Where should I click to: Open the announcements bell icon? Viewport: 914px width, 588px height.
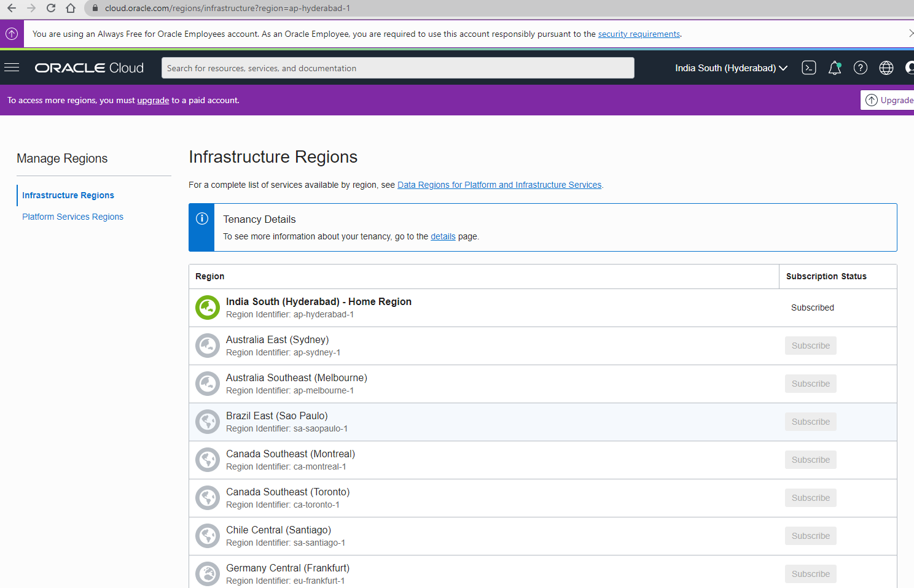click(835, 68)
